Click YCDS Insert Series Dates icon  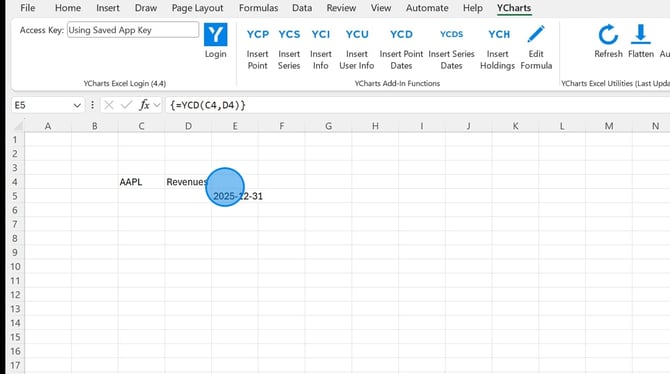click(x=451, y=34)
